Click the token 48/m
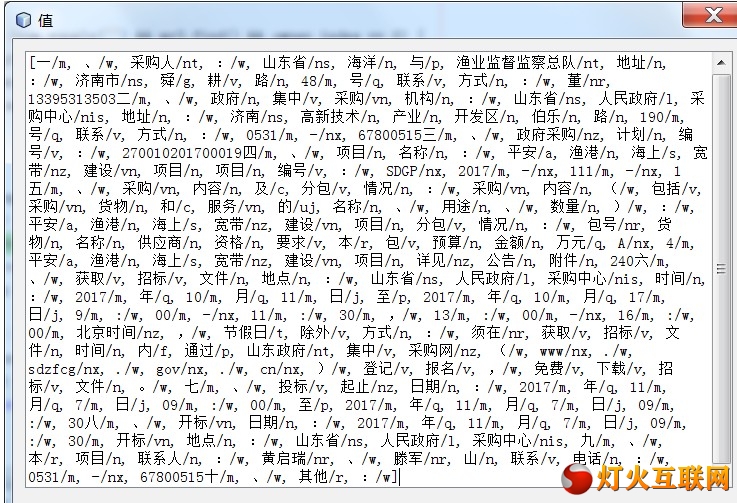Image resolution: width=737 pixels, height=503 pixels. pyautogui.click(x=318, y=81)
